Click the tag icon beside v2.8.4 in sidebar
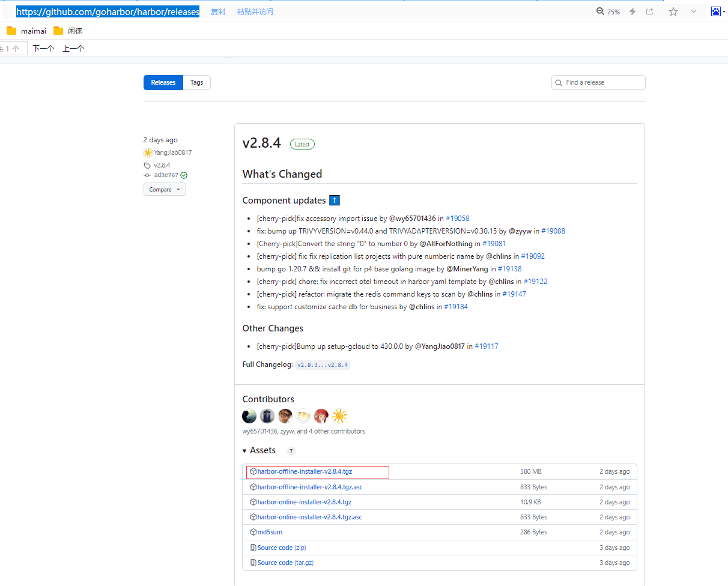 [147, 165]
